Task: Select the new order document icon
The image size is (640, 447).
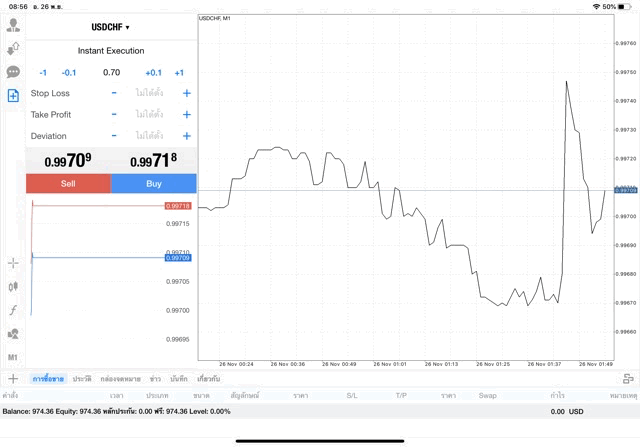Action: tap(13, 95)
